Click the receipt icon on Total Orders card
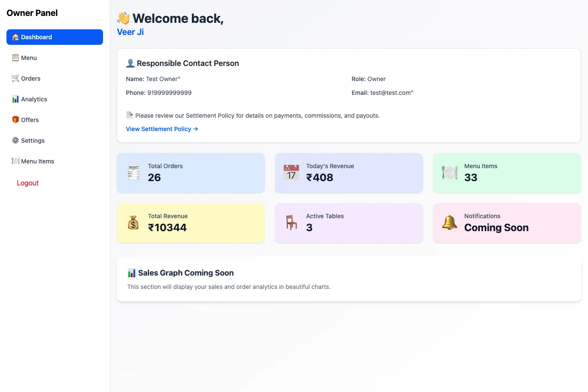588x392 pixels. point(134,172)
